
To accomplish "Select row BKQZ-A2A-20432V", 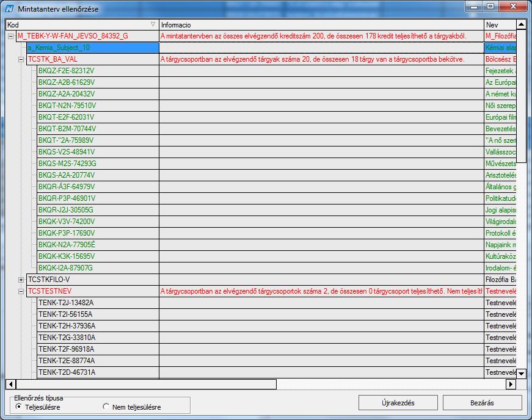I will [98, 94].
